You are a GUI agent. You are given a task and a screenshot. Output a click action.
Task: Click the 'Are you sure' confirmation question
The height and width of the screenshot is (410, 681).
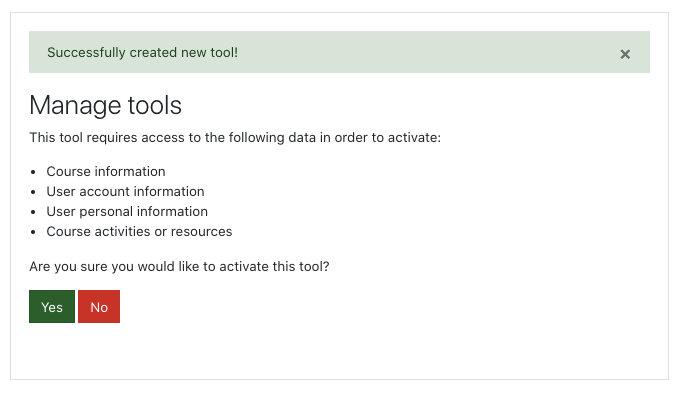179,266
